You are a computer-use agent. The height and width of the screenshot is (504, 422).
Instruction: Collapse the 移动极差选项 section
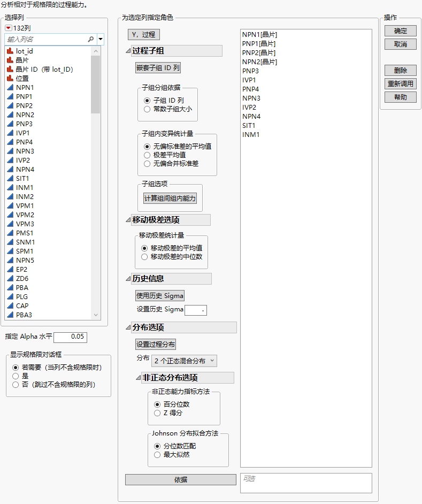click(x=128, y=220)
